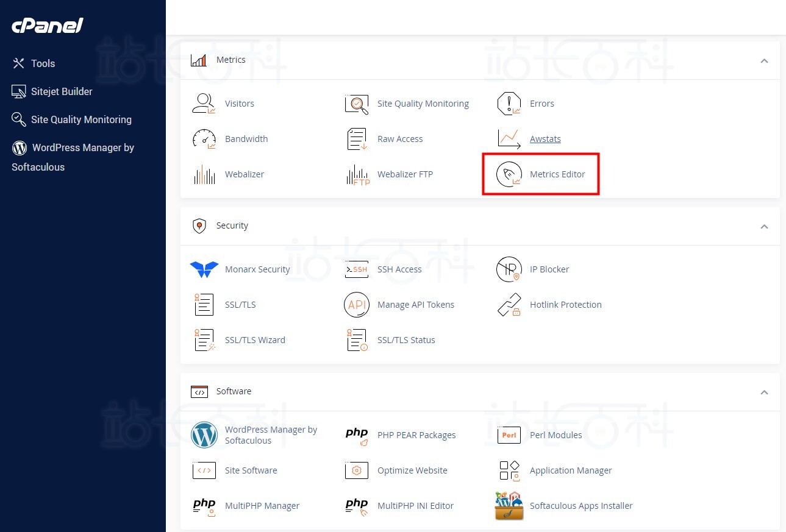Click the Application Manager link
786x532 pixels.
571,470
